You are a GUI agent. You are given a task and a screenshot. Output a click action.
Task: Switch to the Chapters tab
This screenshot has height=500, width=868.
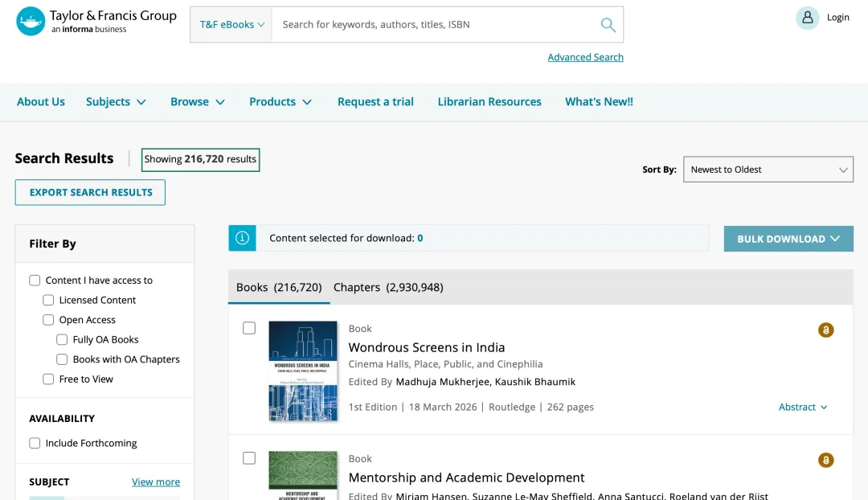(x=388, y=287)
